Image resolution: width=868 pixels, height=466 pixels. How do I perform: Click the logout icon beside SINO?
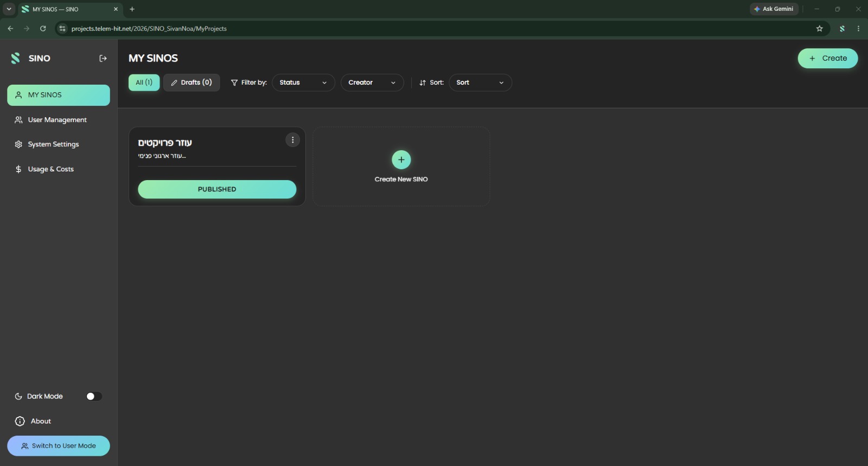tap(103, 58)
